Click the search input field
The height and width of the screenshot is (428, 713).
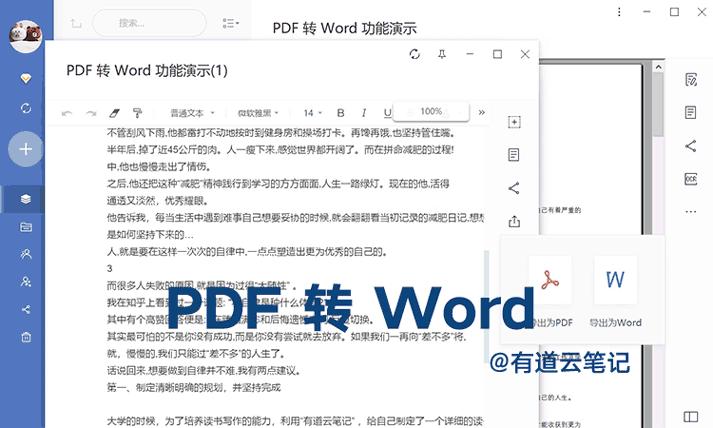149,23
